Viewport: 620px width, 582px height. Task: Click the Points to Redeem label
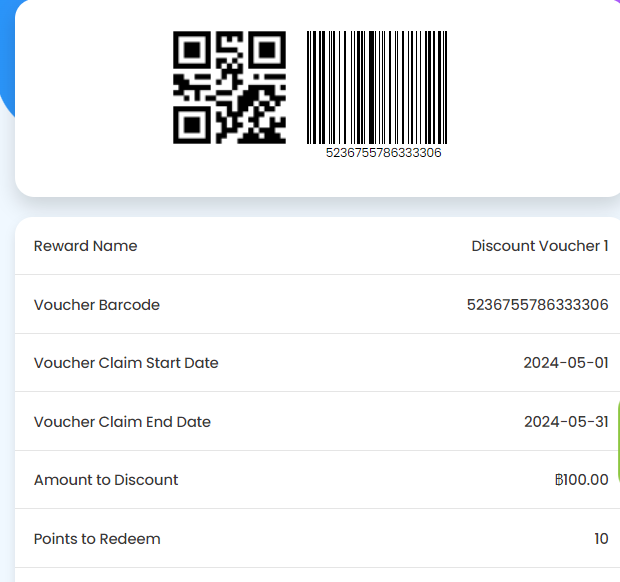point(97,539)
